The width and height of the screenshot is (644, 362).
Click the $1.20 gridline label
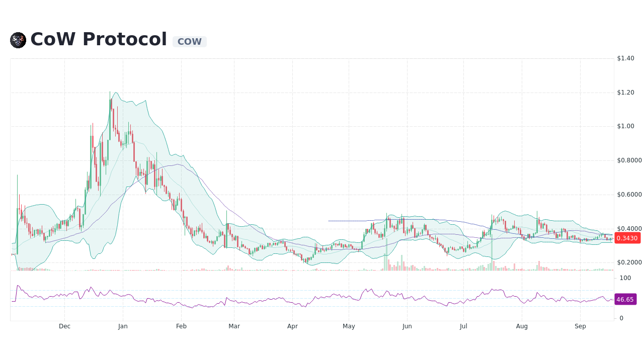(626, 92)
